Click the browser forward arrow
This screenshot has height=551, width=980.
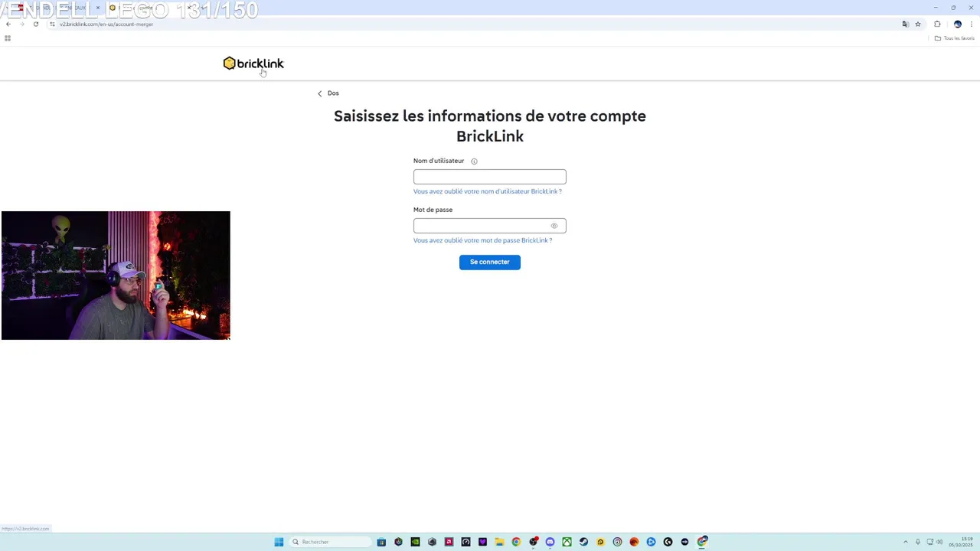click(21, 24)
